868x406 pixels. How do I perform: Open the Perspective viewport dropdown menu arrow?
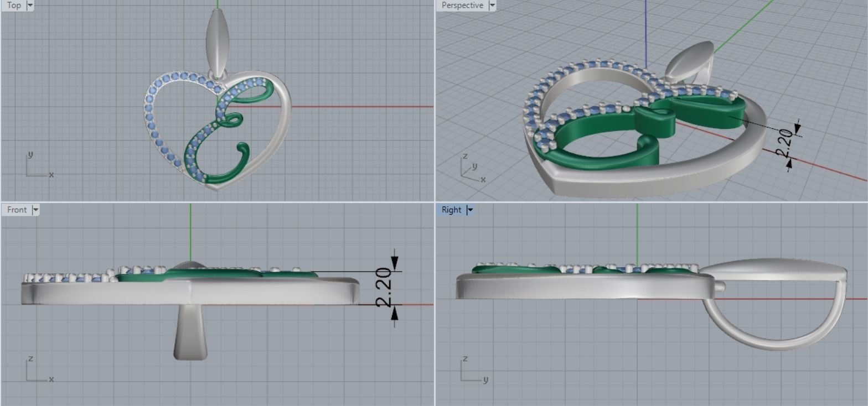[492, 5]
